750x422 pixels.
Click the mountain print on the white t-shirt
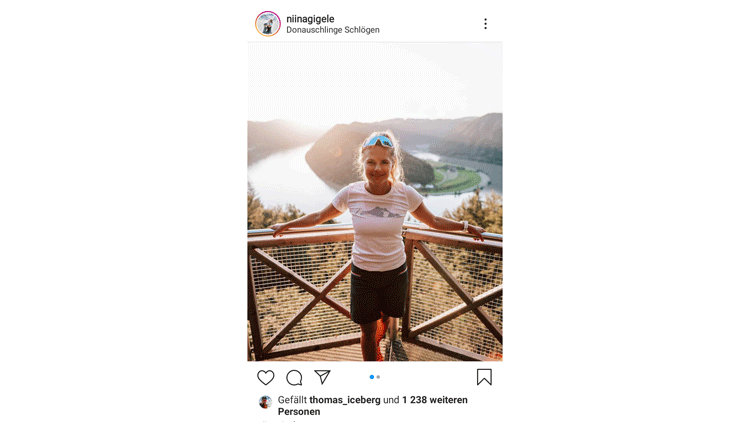pyautogui.click(x=378, y=211)
